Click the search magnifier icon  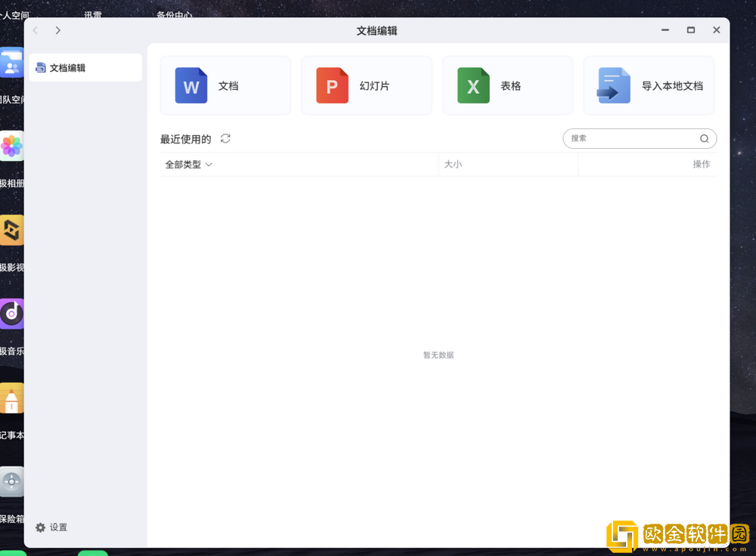tap(703, 138)
